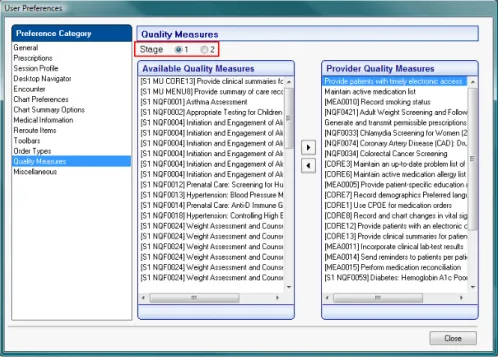Select '[CORE13] Provide clinical summaries' in Provider list

tap(396, 236)
